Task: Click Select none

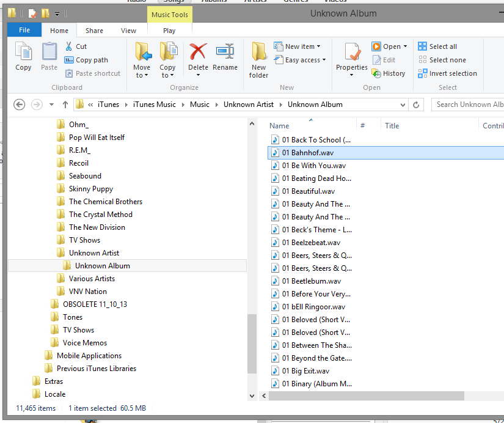Action: point(442,60)
